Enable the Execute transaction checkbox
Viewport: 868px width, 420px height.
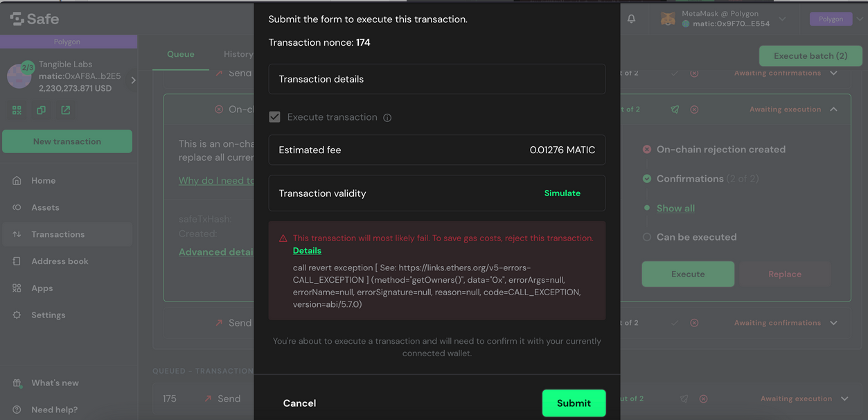[x=274, y=116]
